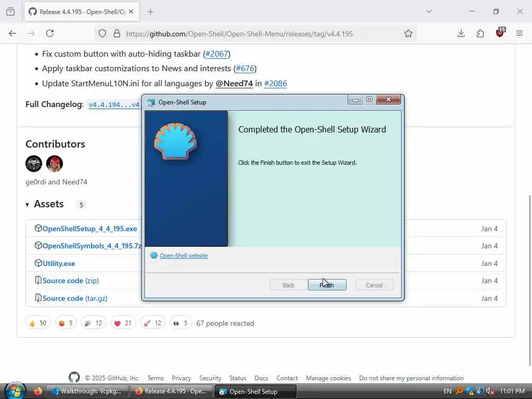Bookmark this page with the star icon

click(x=408, y=33)
